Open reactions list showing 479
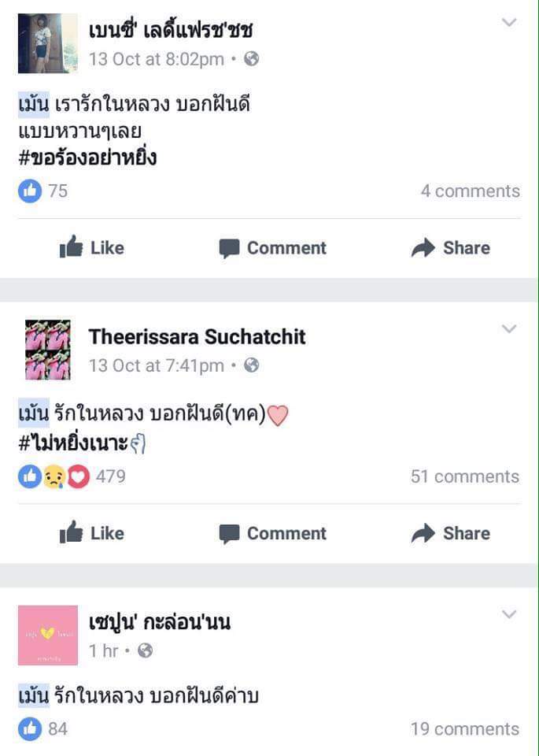The width and height of the screenshot is (539, 756). pos(72,476)
